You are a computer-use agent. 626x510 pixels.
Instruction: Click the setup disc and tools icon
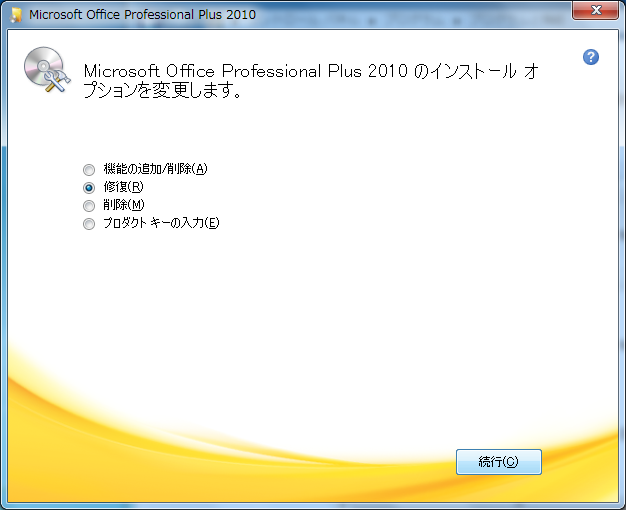point(47,69)
